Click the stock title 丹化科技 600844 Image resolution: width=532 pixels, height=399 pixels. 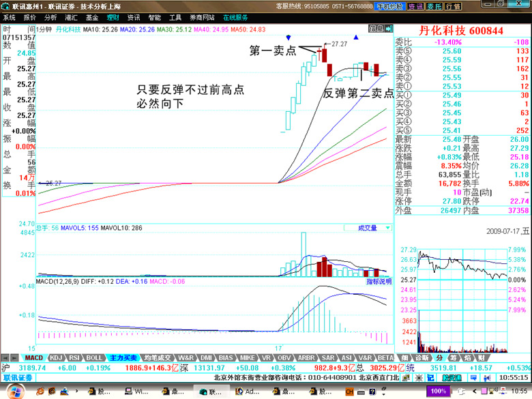461,31
